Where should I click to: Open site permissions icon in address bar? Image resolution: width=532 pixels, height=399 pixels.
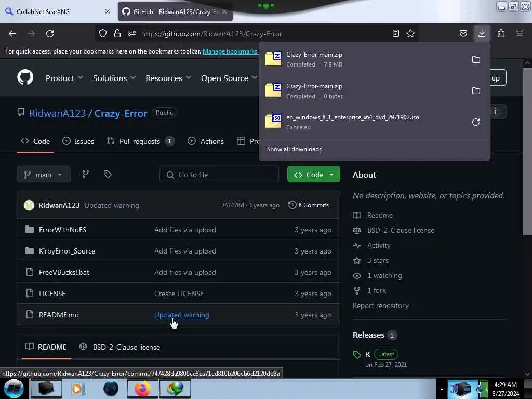[132, 33]
